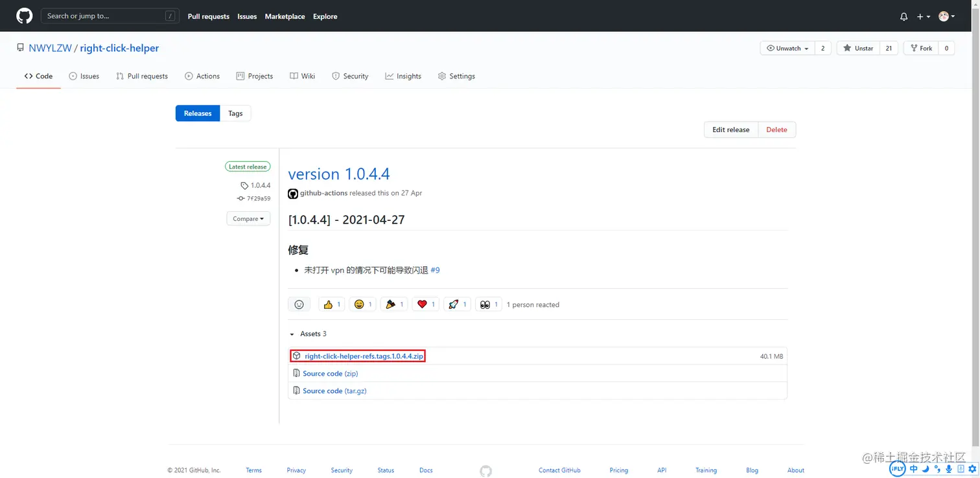This screenshot has height=478, width=980.
Task: Switch to the Projects tab
Action: (x=255, y=76)
